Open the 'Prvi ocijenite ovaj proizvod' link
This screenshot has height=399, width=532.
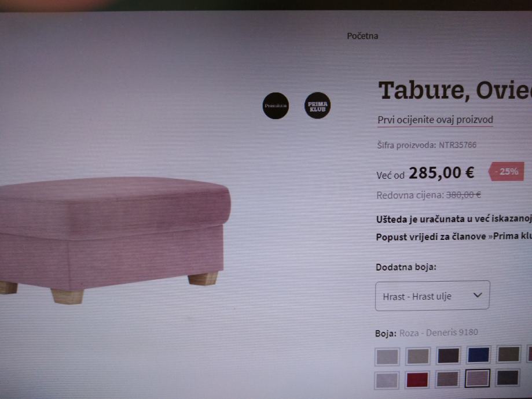435,120
